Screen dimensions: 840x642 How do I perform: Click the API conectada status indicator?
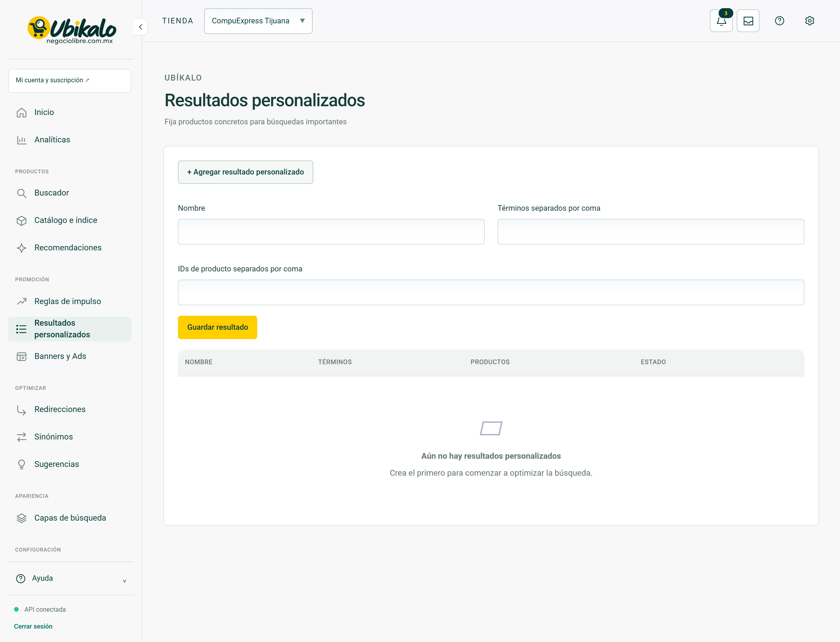(40, 610)
